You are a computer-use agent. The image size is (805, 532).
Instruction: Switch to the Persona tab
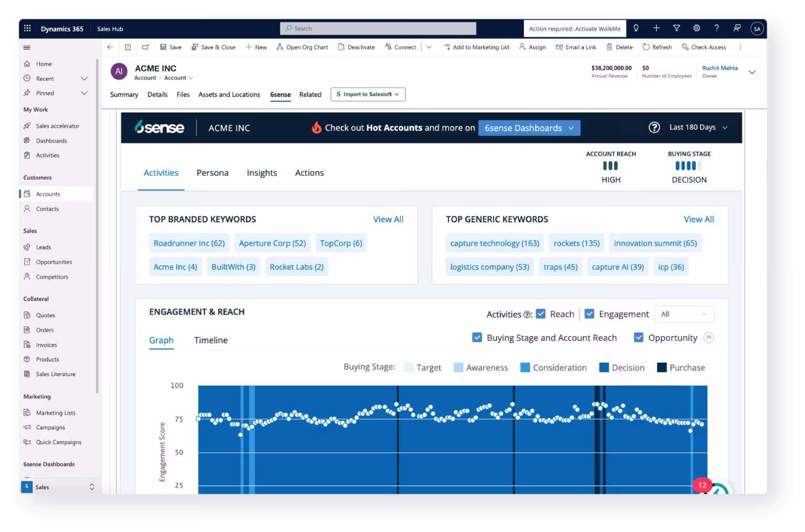click(212, 173)
